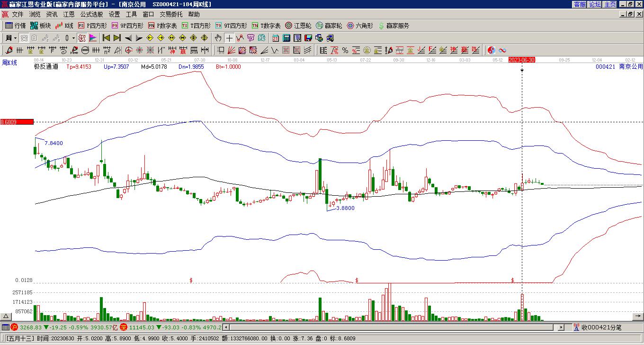Screen dimensions: 644x345
Task: Open the 六角形 hexagon tool
Action: (x=360, y=26)
